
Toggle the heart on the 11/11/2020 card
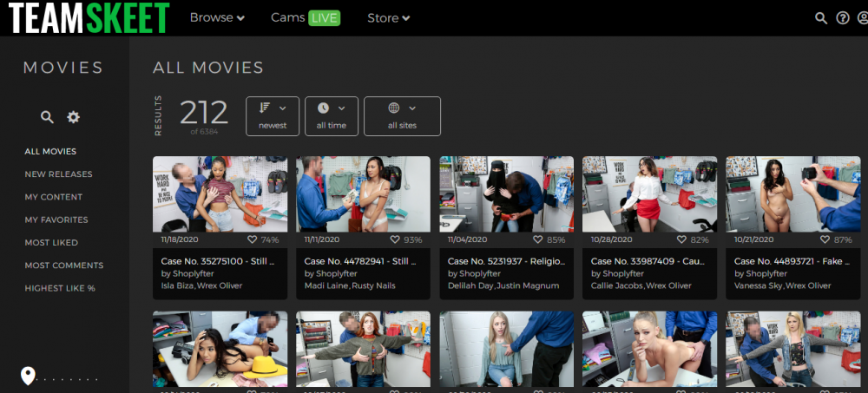coord(395,239)
